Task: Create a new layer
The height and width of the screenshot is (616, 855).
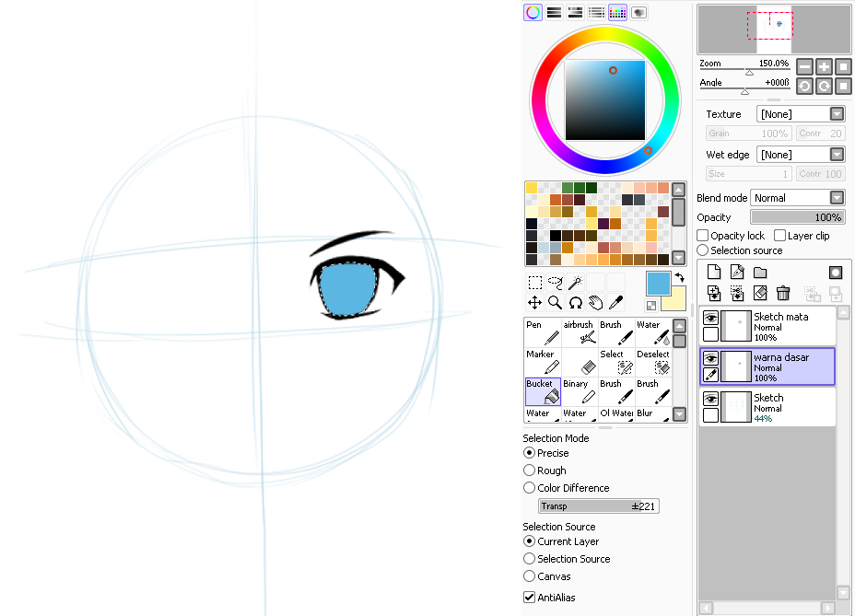Action: [x=714, y=272]
